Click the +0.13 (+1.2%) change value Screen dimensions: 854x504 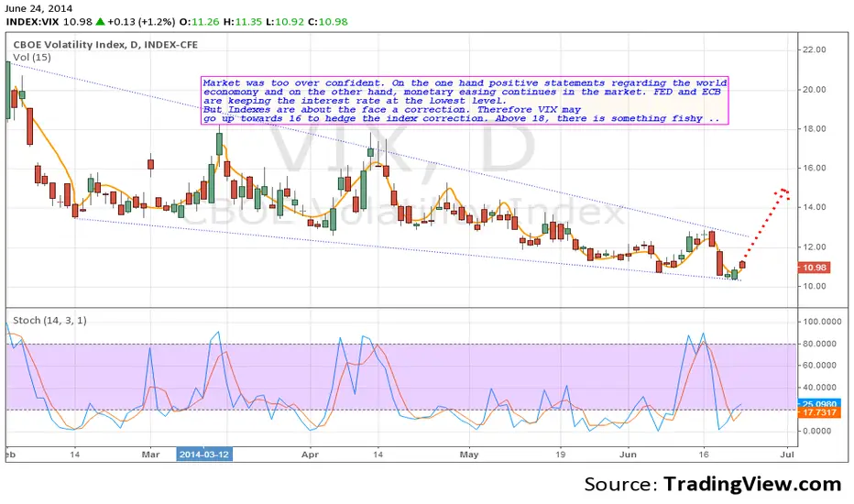click(x=141, y=22)
